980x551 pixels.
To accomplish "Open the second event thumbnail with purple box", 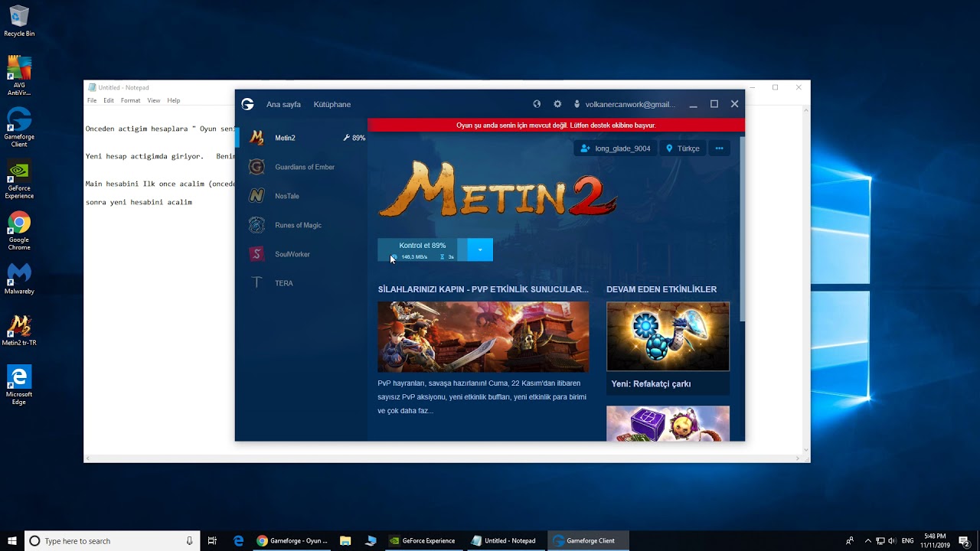I will pos(668,423).
